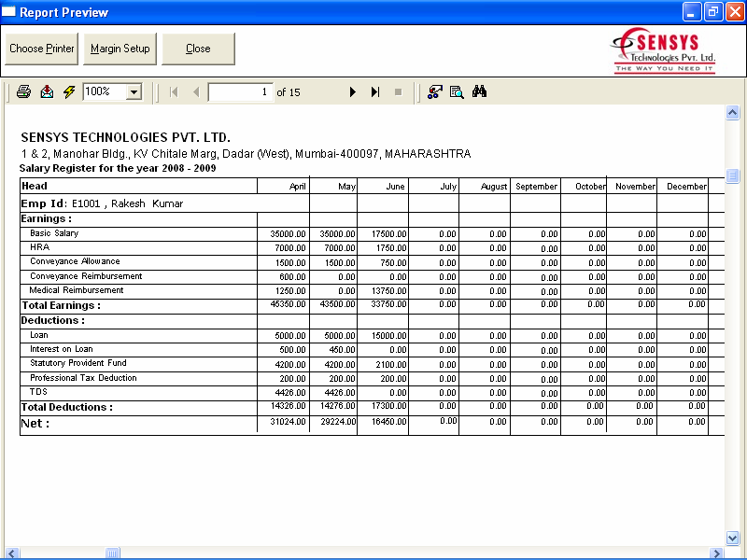Click the 'Deductions :' section label
This screenshot has height=560, width=747.
pyautogui.click(x=52, y=320)
